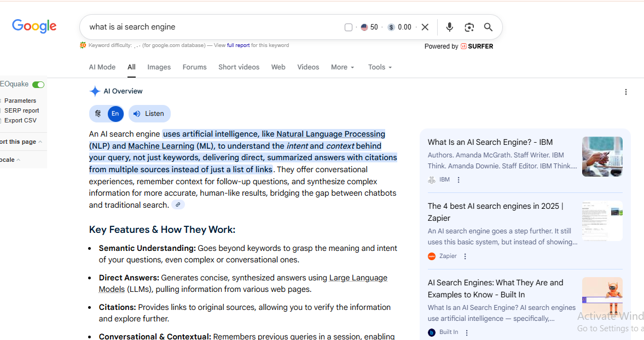Open the full report link

(x=238, y=45)
